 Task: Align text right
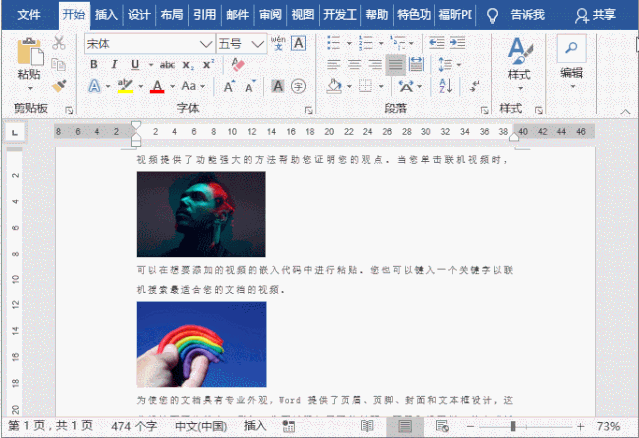pyautogui.click(x=375, y=64)
